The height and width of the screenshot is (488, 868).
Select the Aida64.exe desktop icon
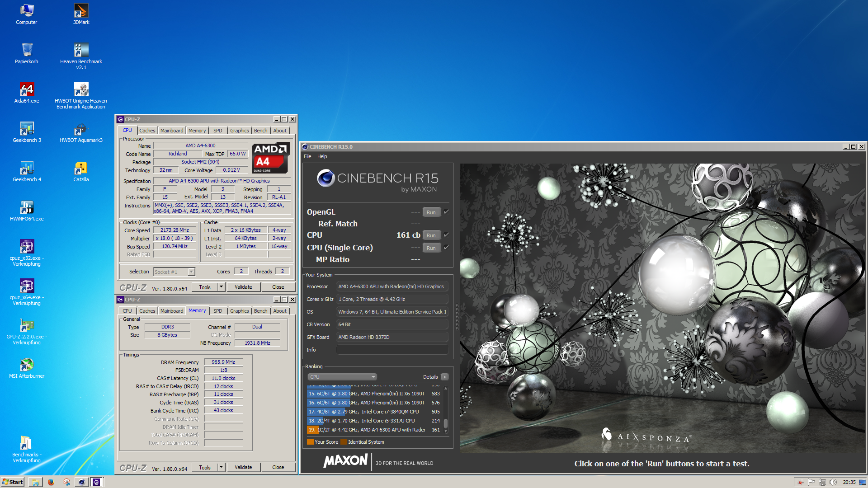pyautogui.click(x=27, y=93)
